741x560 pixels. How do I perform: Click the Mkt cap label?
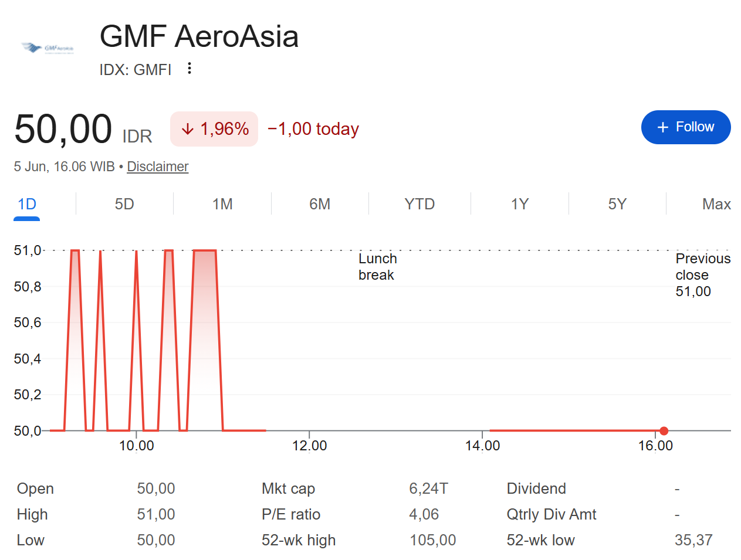pos(288,488)
